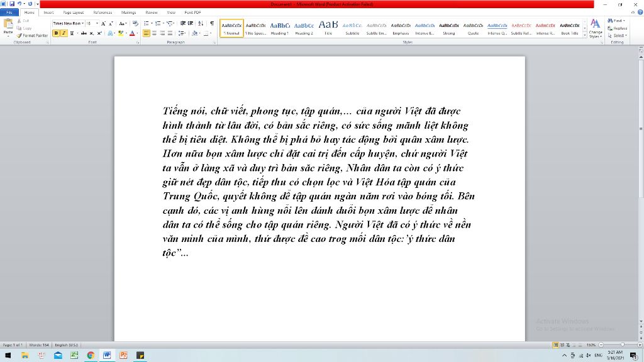Click the Borders icon
This screenshot has height=362, width=644.
[206, 33]
